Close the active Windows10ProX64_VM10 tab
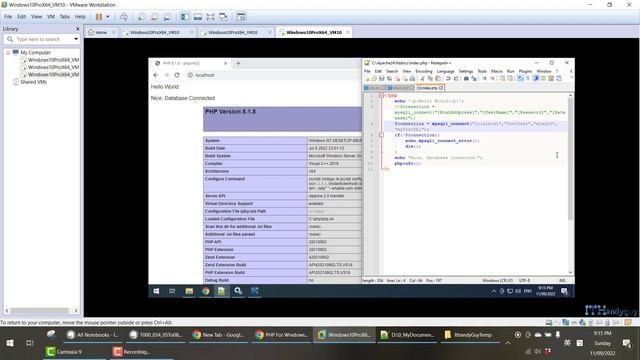The width and height of the screenshot is (640, 360). pos(348,32)
